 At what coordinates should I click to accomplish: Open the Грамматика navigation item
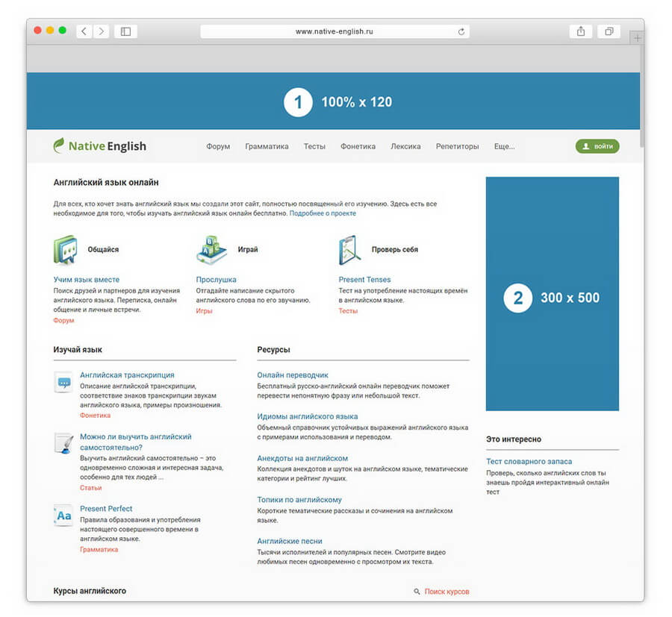267,146
